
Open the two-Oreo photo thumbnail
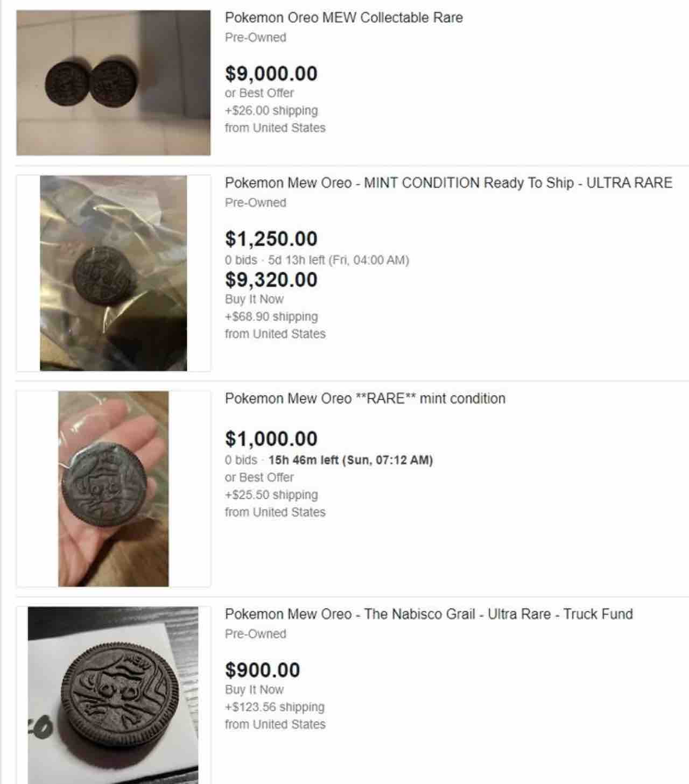coord(113,83)
